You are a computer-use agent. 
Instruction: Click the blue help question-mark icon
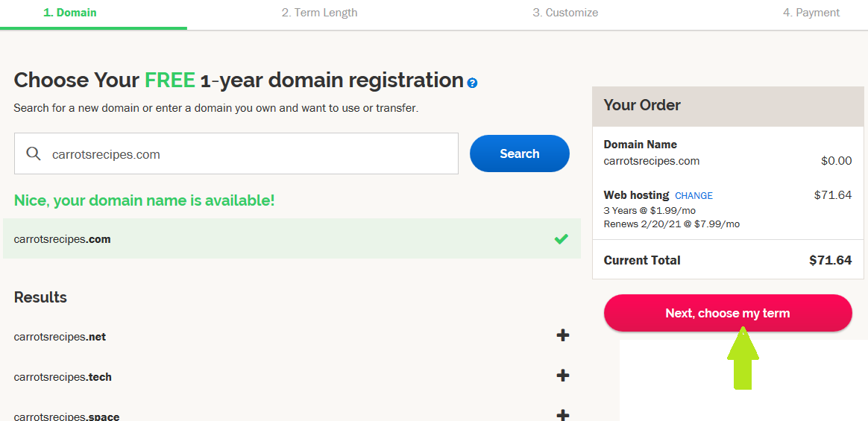point(472,83)
